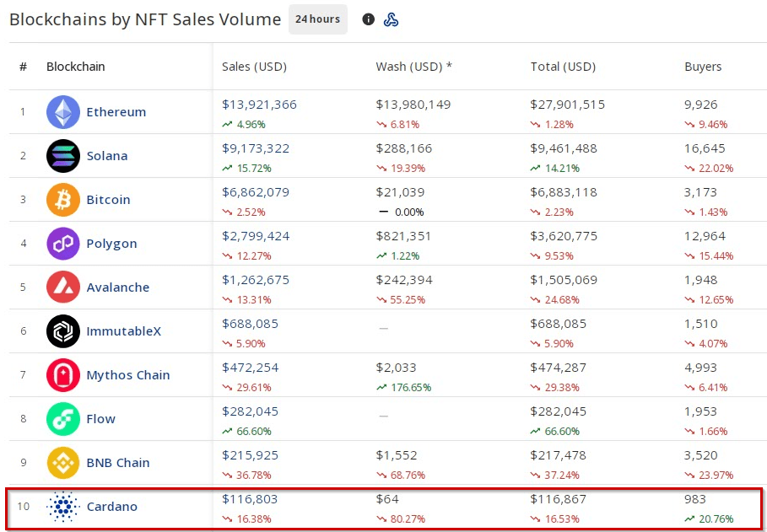The image size is (767, 532).
Task: Sort by Wash (USD) column header
Action: coord(413,67)
